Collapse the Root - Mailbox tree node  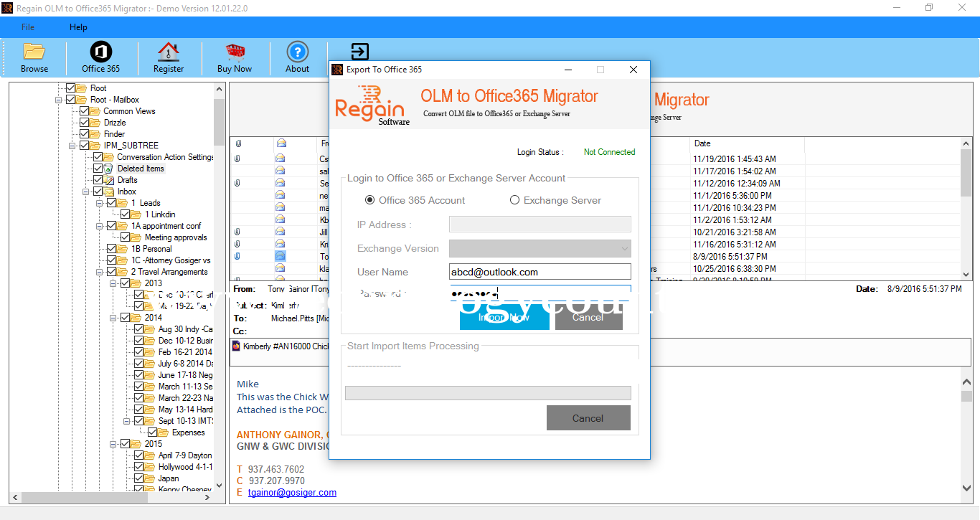(x=59, y=100)
